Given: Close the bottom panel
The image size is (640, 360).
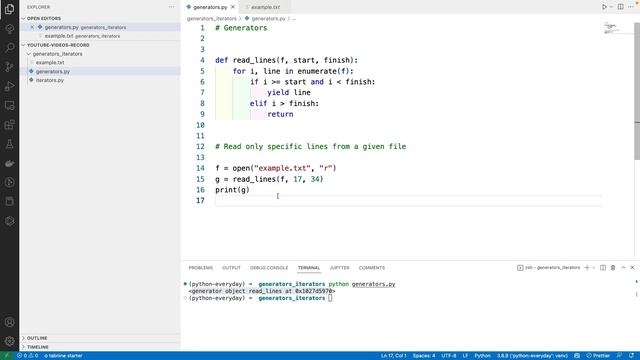Looking at the screenshot, I should pos(632,268).
